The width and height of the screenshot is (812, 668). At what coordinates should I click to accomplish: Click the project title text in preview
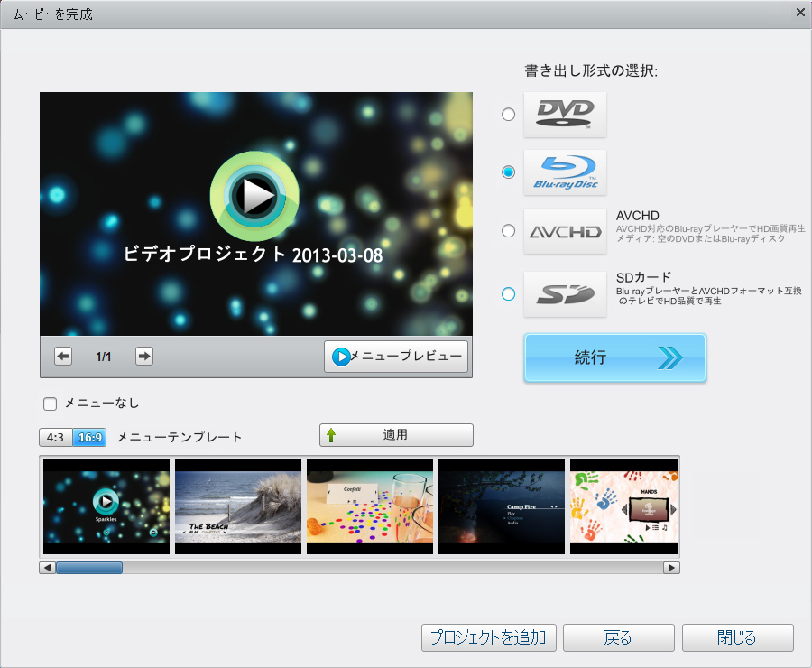coord(254,255)
